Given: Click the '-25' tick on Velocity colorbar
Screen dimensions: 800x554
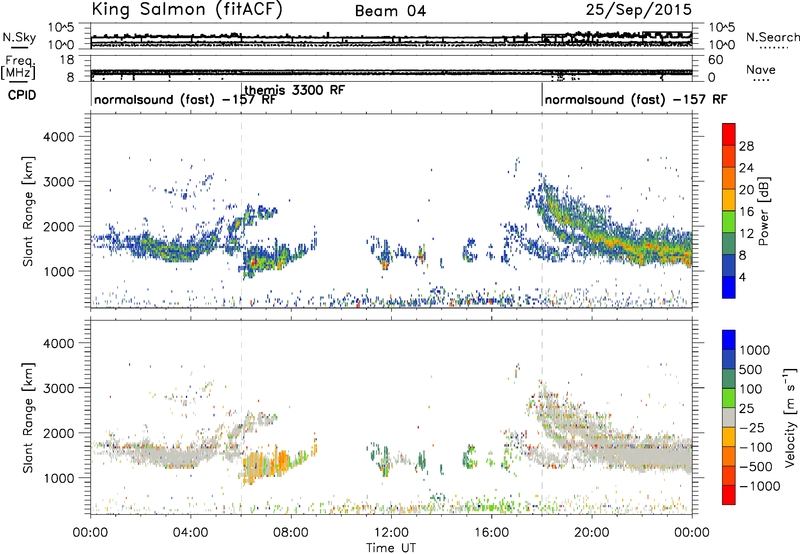Looking at the screenshot, I should pos(751,427).
